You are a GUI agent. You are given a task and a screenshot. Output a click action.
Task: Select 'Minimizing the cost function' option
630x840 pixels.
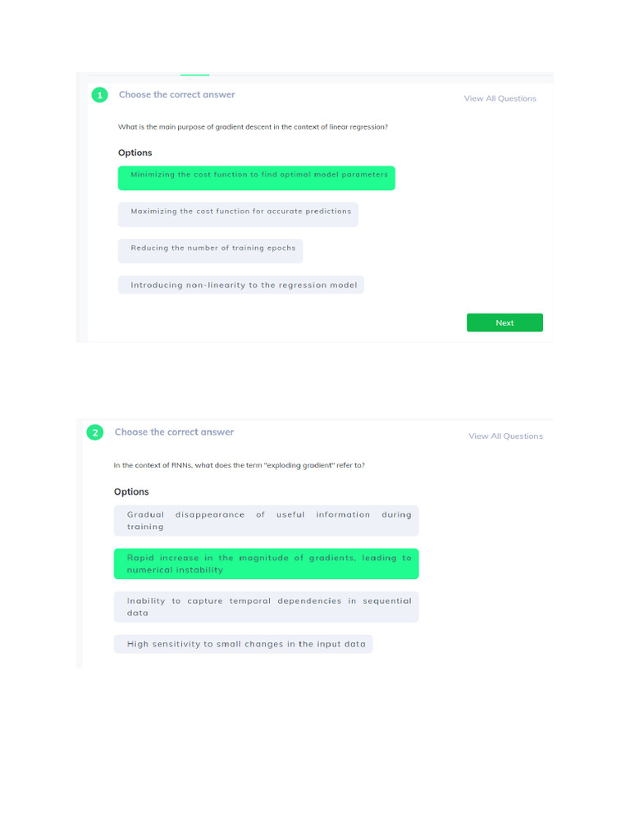pos(256,177)
